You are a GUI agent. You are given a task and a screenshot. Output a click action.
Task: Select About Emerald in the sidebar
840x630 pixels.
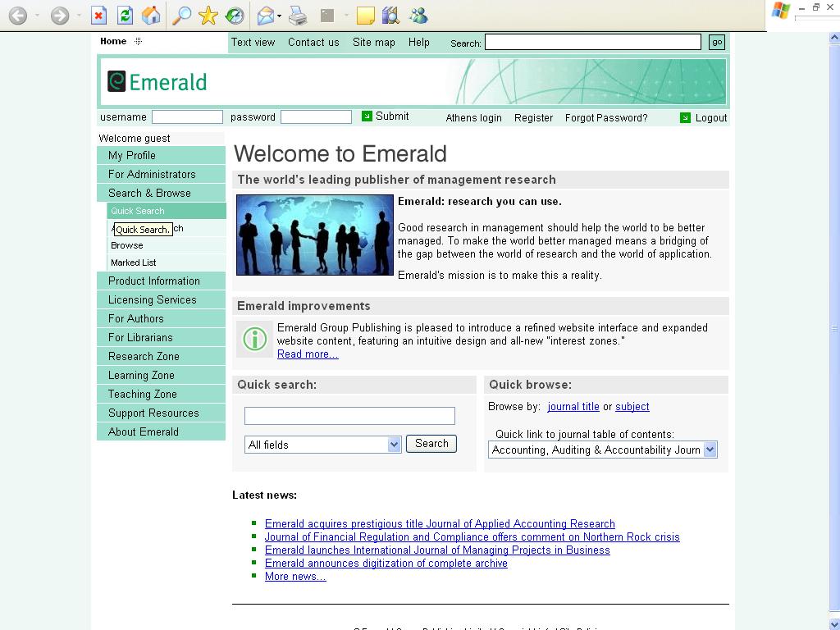162,431
